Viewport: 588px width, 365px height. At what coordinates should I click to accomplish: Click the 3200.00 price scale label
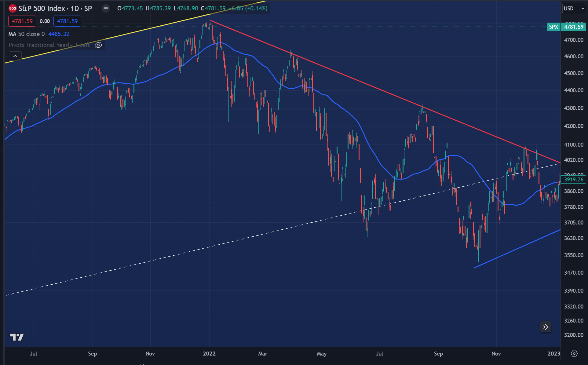pyautogui.click(x=574, y=335)
